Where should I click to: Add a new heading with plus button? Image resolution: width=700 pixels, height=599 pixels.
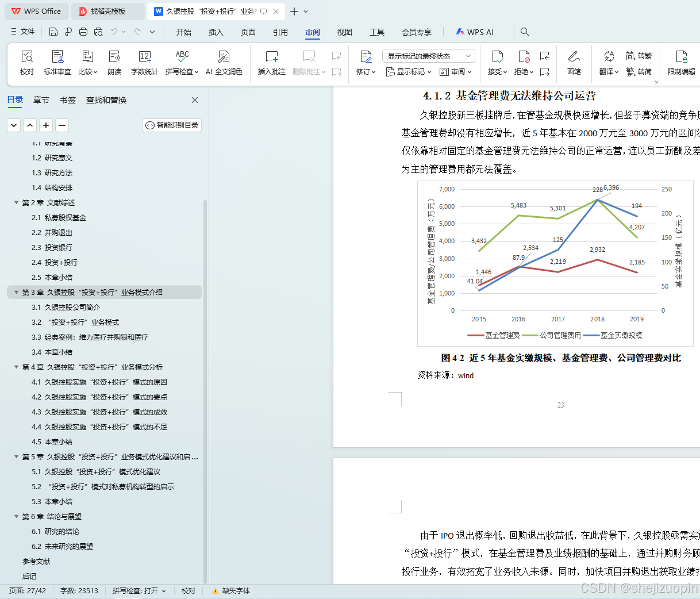pyautogui.click(x=46, y=125)
